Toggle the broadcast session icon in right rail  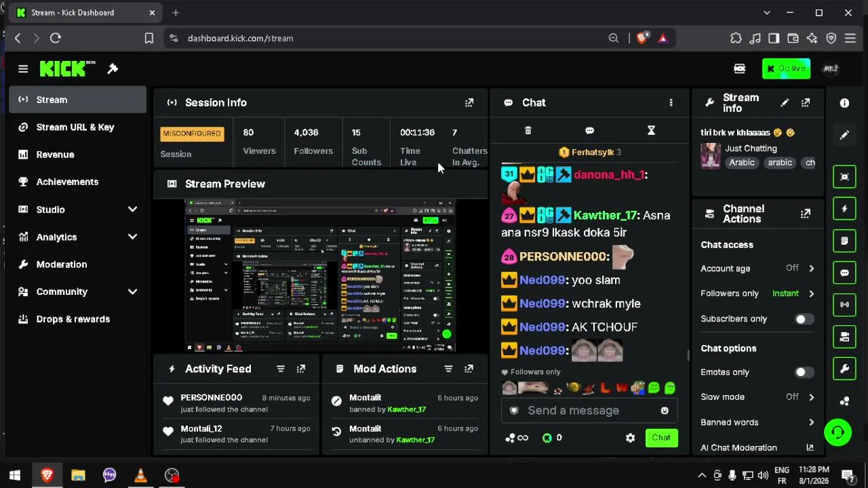click(x=844, y=304)
